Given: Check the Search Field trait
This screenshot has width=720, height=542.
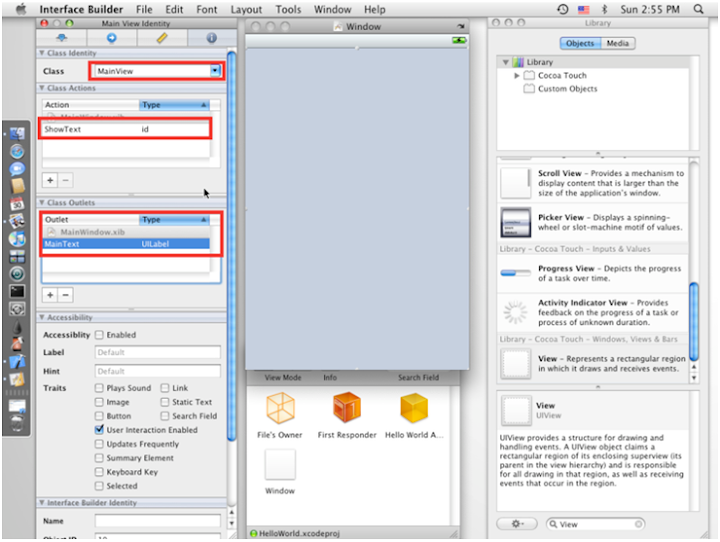Looking at the screenshot, I should [x=165, y=416].
